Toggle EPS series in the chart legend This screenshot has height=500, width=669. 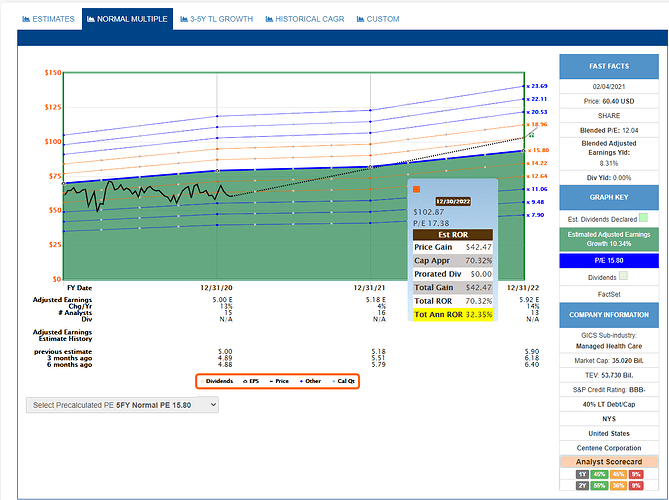(251, 381)
